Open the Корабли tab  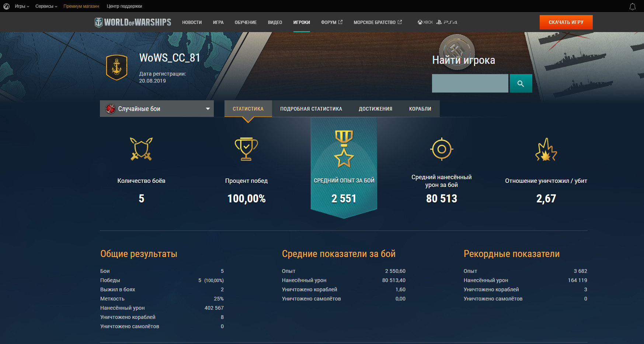coord(420,109)
